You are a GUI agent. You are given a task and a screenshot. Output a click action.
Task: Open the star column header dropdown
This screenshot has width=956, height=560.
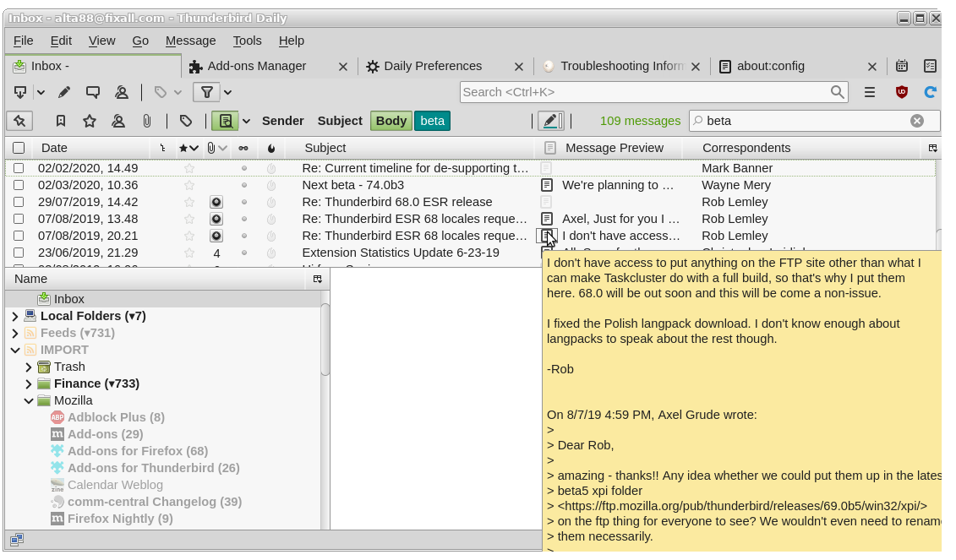194,148
